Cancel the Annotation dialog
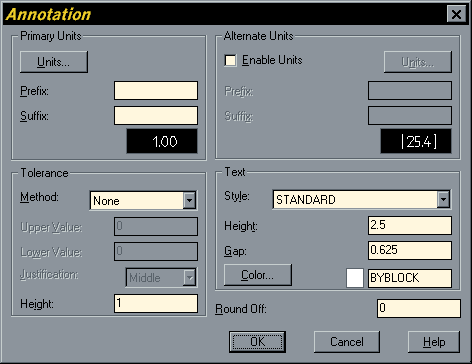 [347, 342]
